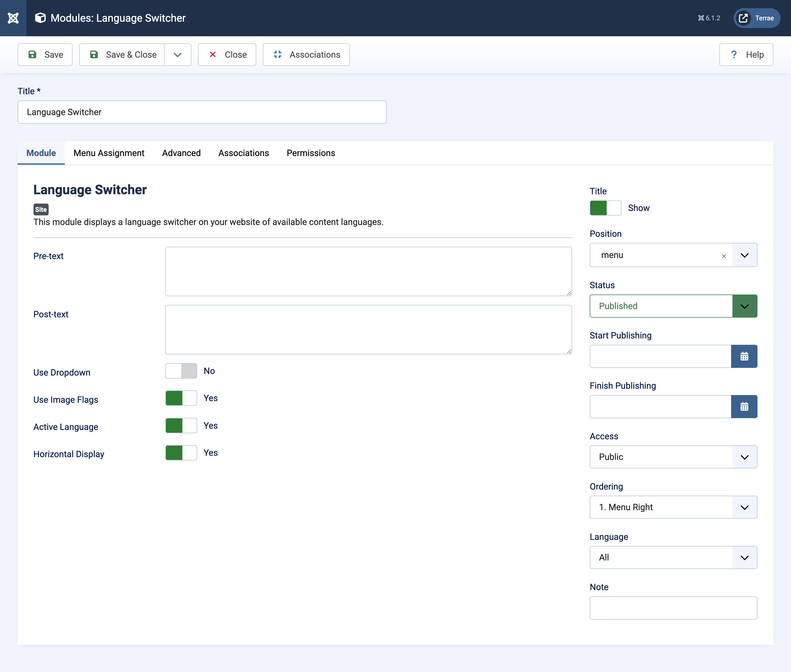
Task: Close the module editor via Close button
Action: tap(227, 54)
